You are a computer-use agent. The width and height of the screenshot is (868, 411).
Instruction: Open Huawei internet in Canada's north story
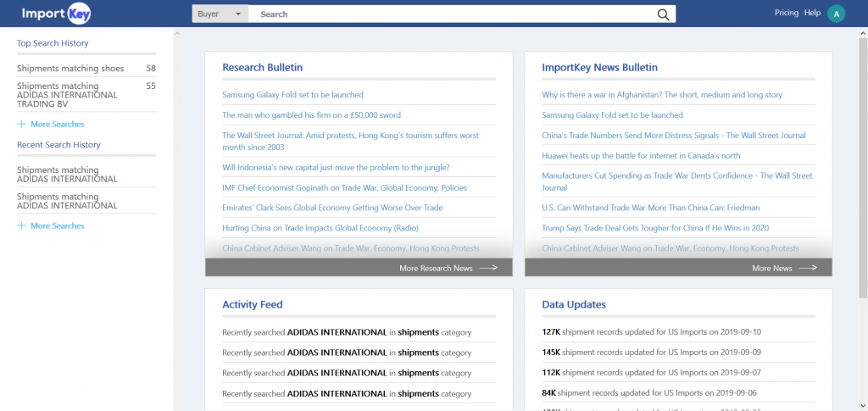(641, 155)
